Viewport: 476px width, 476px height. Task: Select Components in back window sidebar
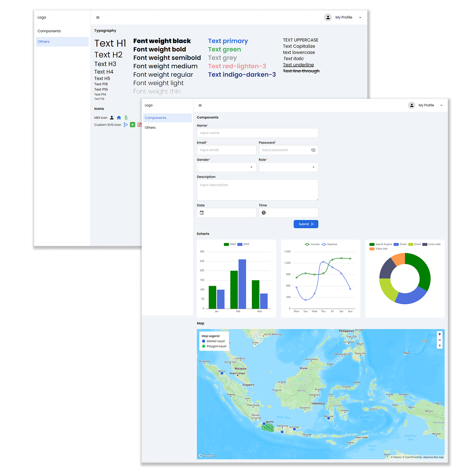(62, 31)
